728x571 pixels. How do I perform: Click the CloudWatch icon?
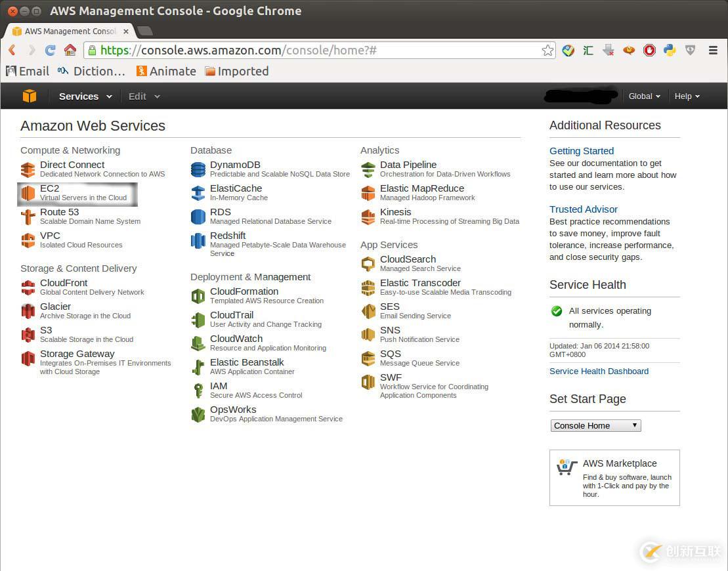point(198,343)
